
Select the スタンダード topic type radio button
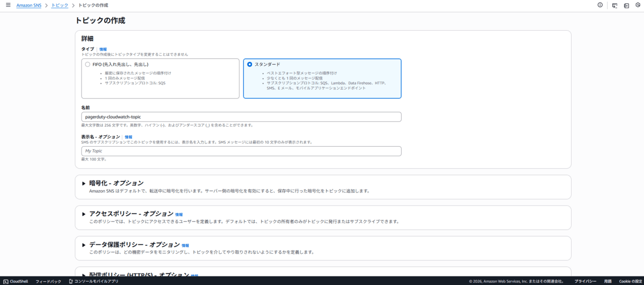tap(250, 64)
